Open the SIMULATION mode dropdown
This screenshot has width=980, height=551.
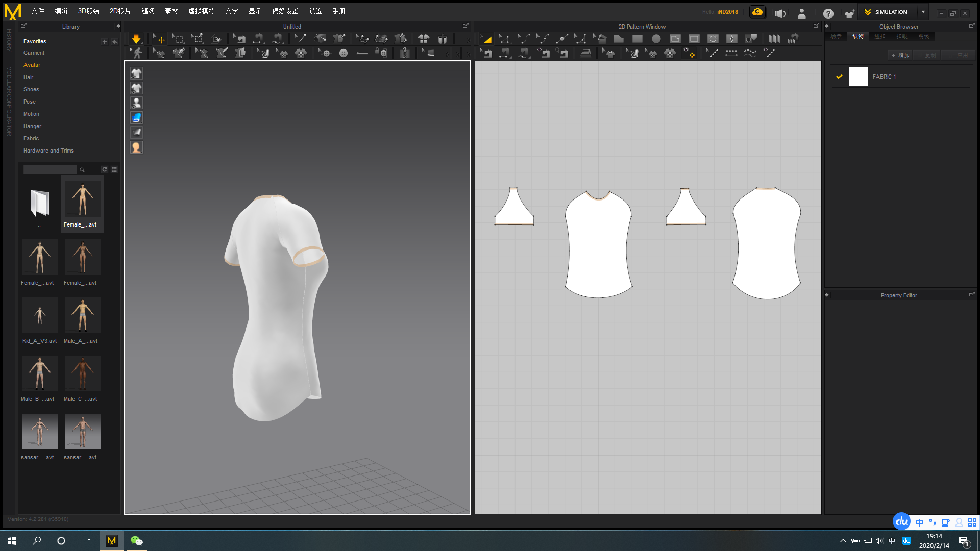pyautogui.click(x=923, y=12)
